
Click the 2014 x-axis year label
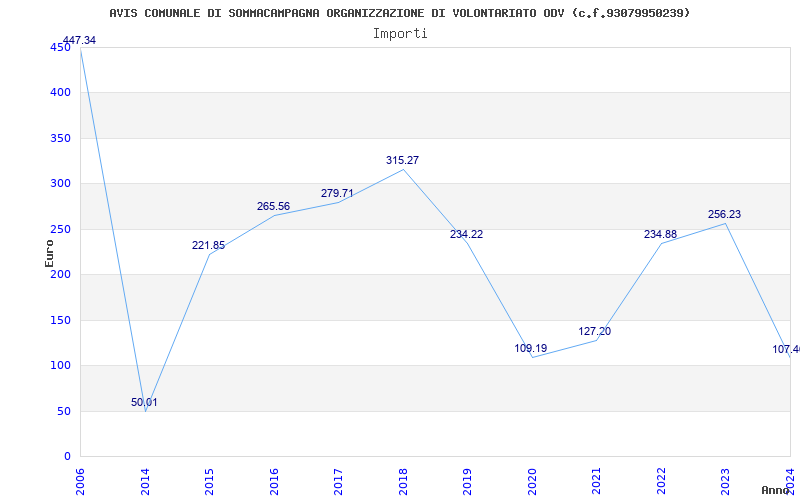tap(145, 481)
